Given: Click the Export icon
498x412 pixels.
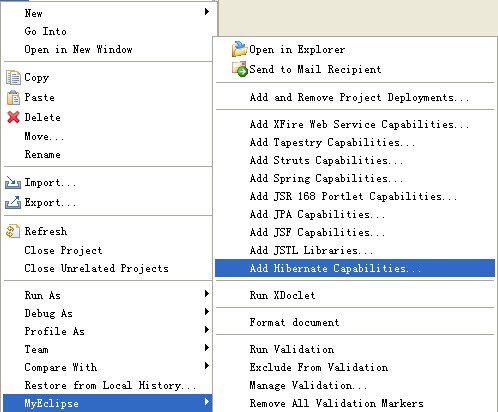Looking at the screenshot, I should click(13, 202).
